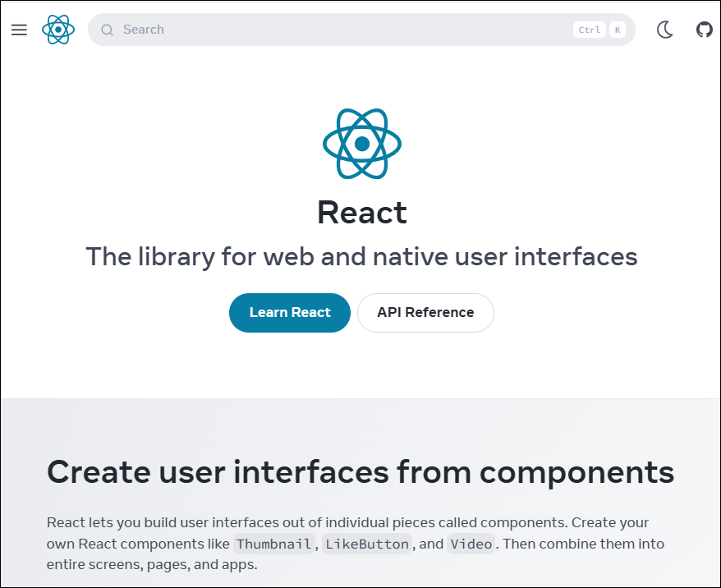Click the React logo in header
The height and width of the screenshot is (588, 721).
click(x=58, y=30)
